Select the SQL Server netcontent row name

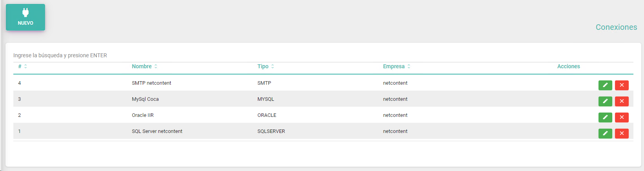coord(157,131)
